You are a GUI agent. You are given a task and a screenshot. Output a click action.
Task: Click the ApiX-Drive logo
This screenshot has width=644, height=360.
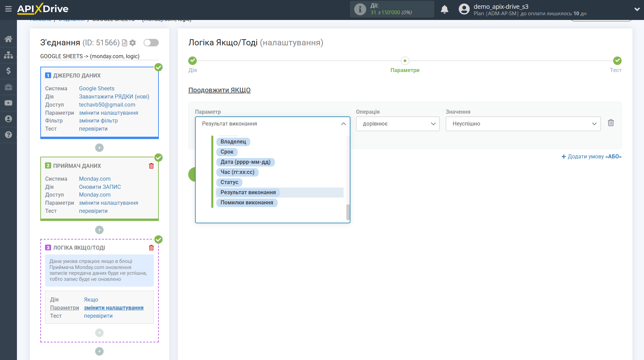click(43, 9)
